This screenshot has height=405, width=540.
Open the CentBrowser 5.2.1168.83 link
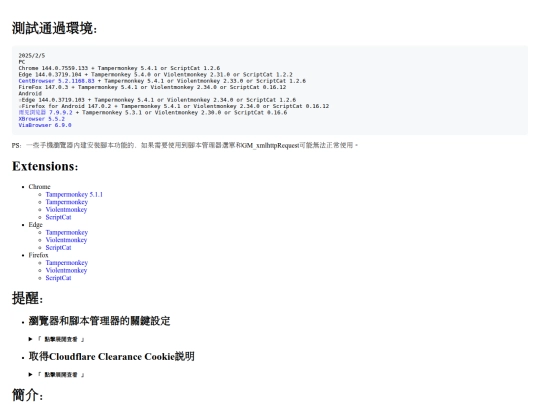[x=56, y=81]
